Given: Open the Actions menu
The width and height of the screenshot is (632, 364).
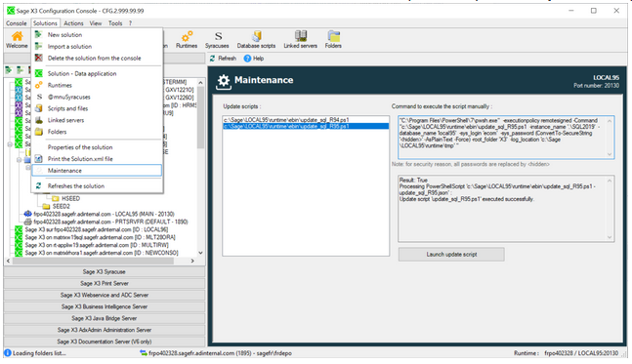Looking at the screenshot, I should point(73,23).
